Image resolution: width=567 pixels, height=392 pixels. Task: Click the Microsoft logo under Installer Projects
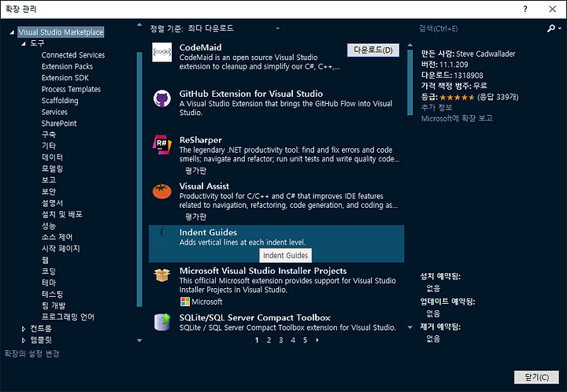tap(185, 301)
